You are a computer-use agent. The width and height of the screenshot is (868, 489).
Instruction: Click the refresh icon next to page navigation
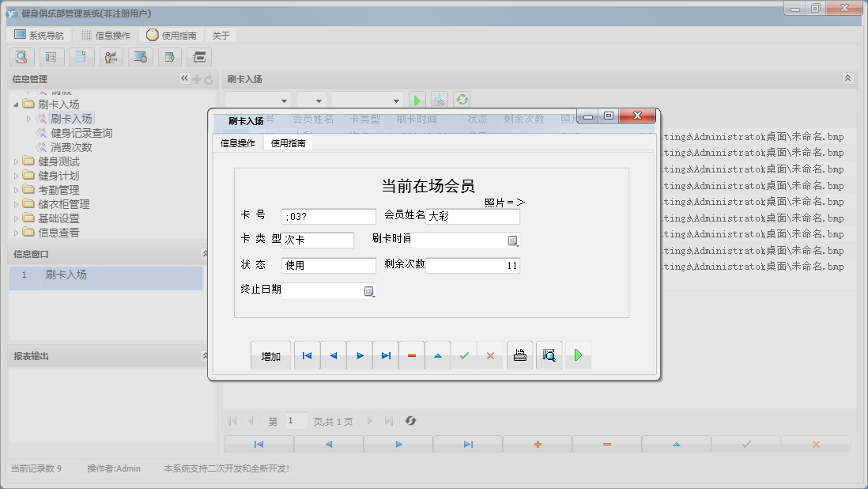410,421
